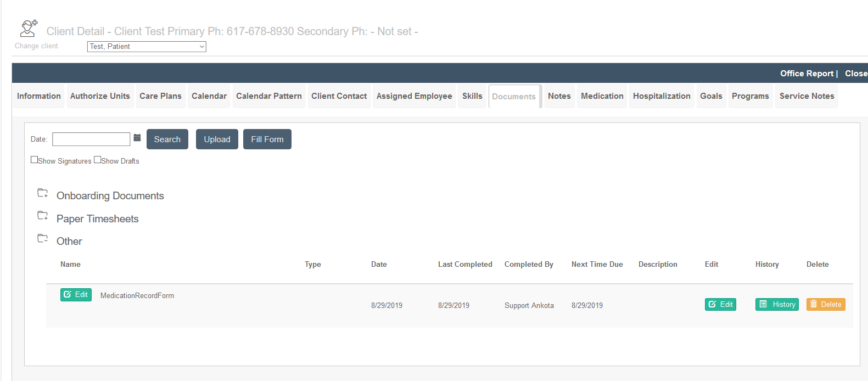Image resolution: width=868 pixels, height=381 pixels.
Task: Click the Search button
Action: coord(167,139)
